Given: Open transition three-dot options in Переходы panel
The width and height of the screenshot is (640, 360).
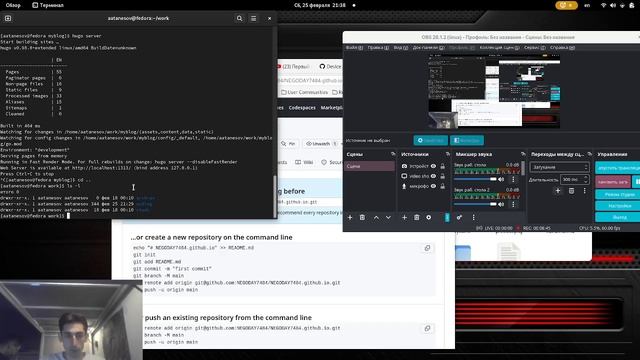Looking at the screenshot, I should click(x=584, y=191).
